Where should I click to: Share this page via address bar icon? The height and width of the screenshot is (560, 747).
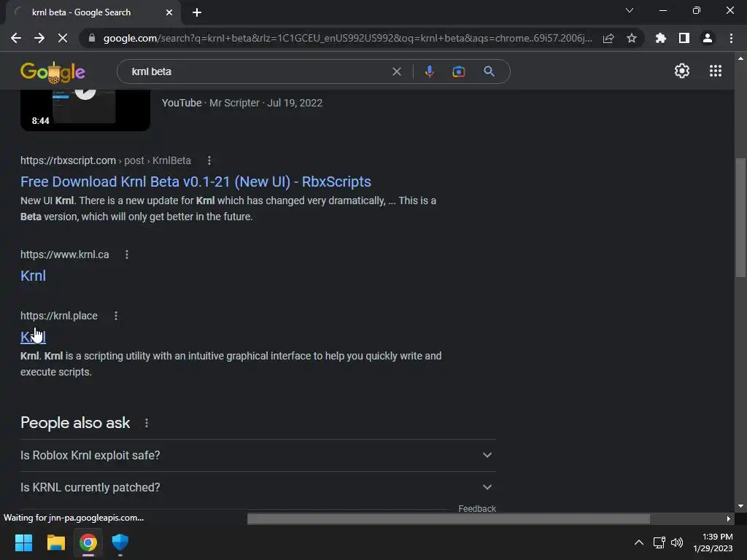pyautogui.click(x=608, y=38)
